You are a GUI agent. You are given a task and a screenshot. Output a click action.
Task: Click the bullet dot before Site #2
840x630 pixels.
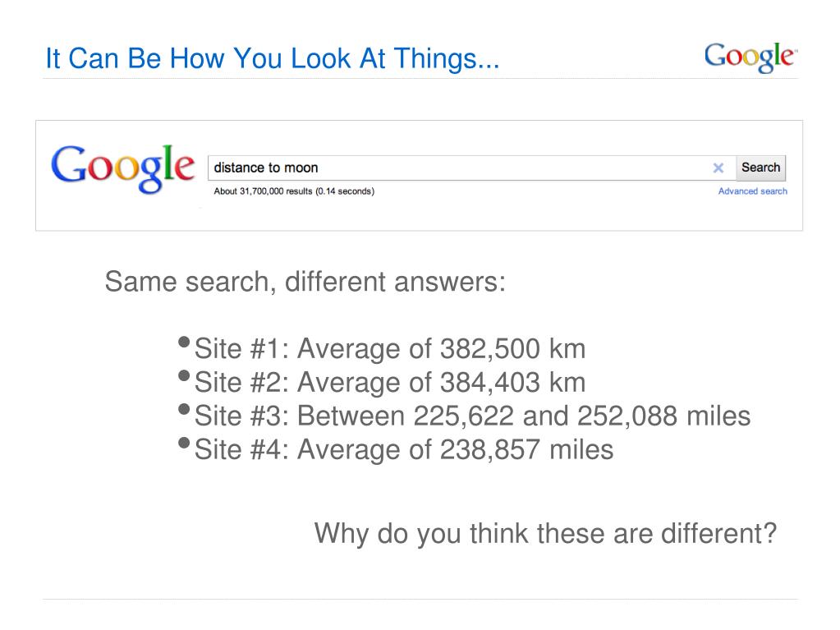pyautogui.click(x=184, y=375)
